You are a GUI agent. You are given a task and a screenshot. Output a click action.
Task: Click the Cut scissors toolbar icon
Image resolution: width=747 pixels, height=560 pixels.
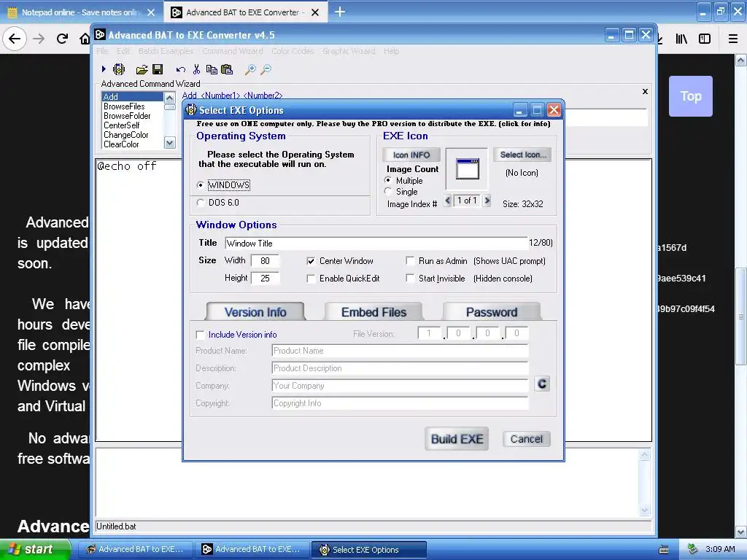click(196, 69)
